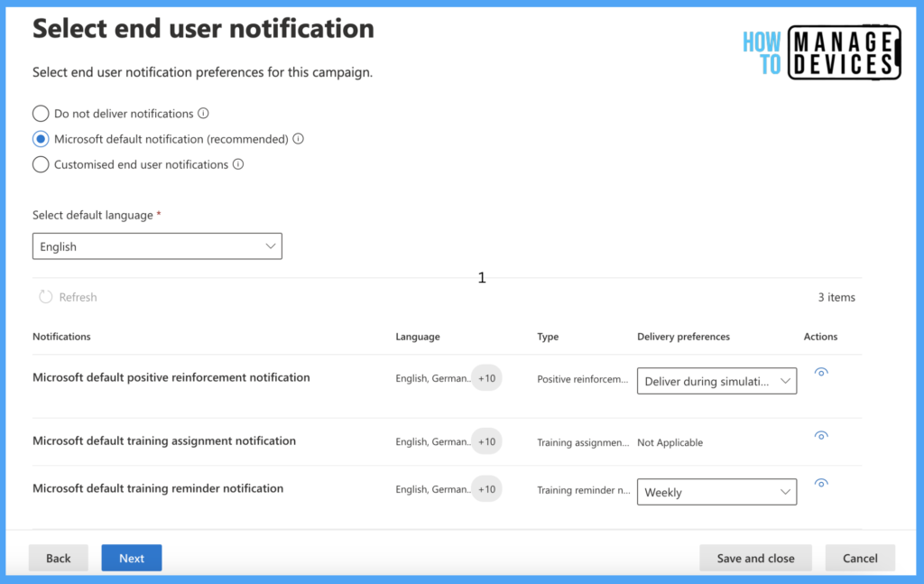
Task: Select Do not deliver notifications option
Action: click(x=41, y=114)
